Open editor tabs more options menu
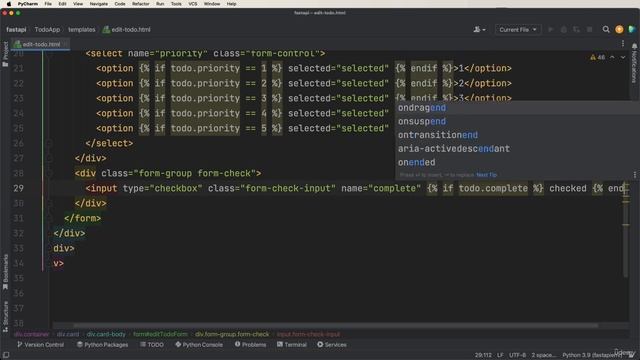Image resolution: width=640 pixels, height=360 pixels. [x=623, y=44]
